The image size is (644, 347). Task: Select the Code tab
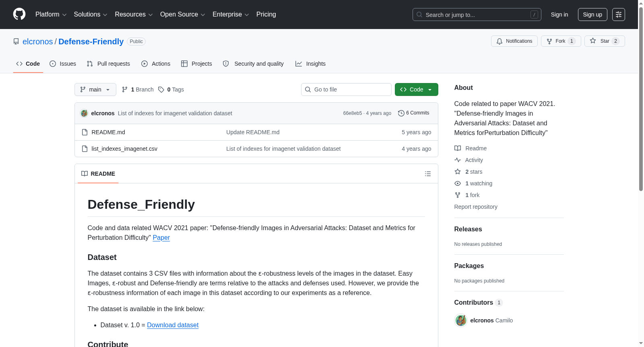pyautogui.click(x=28, y=64)
